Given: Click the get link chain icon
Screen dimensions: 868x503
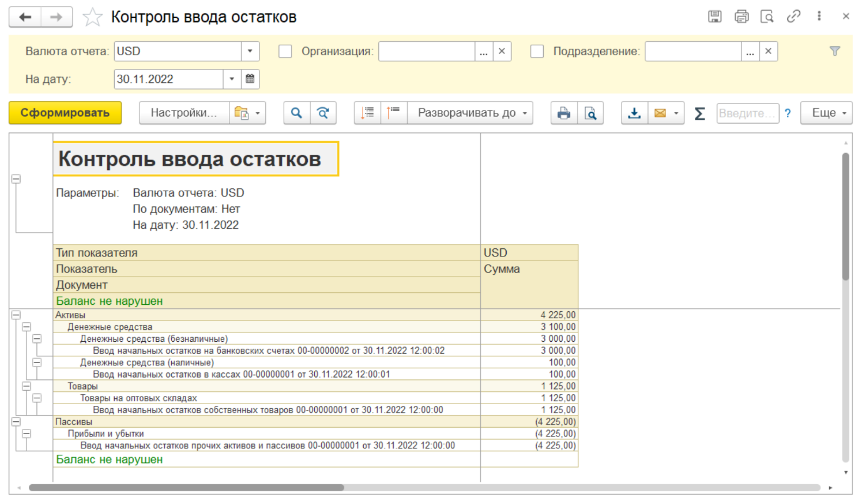Looking at the screenshot, I should pos(793,16).
